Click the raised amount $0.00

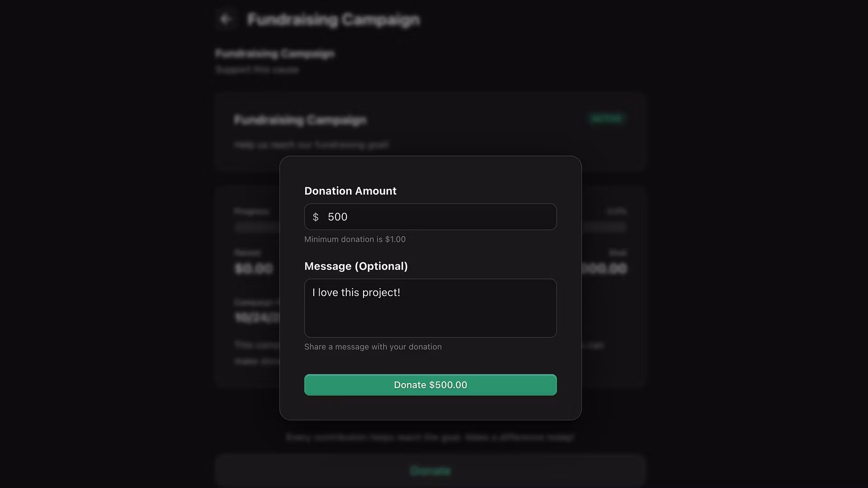254,269
